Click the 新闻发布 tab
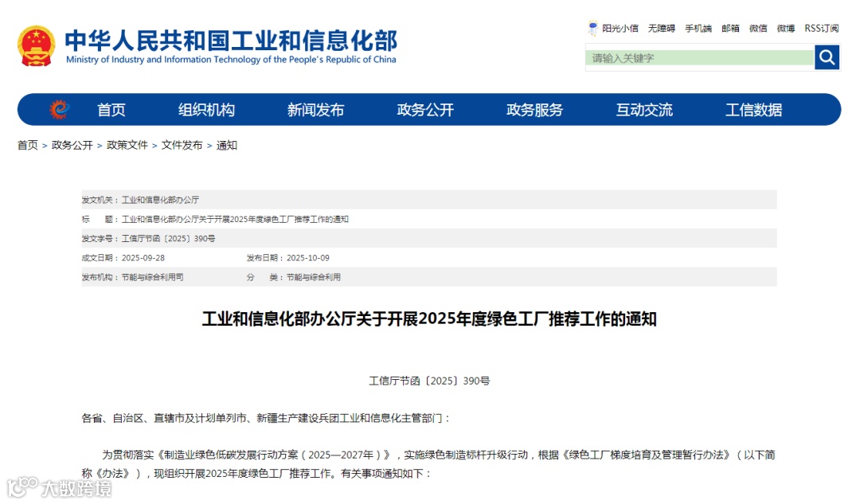Image resolution: width=860 pixels, height=504 pixels. pyautogui.click(x=315, y=110)
